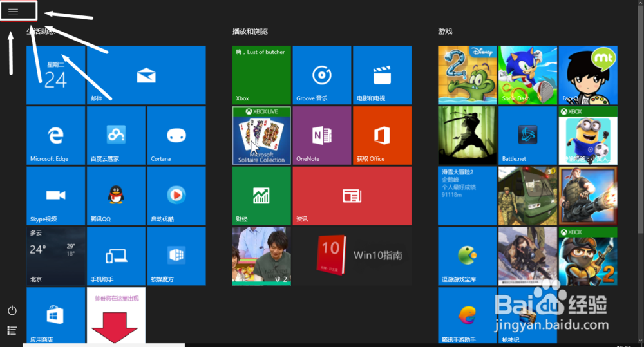Open the Where's My Water 2 tile
This screenshot has width=644, height=347.
(468, 75)
